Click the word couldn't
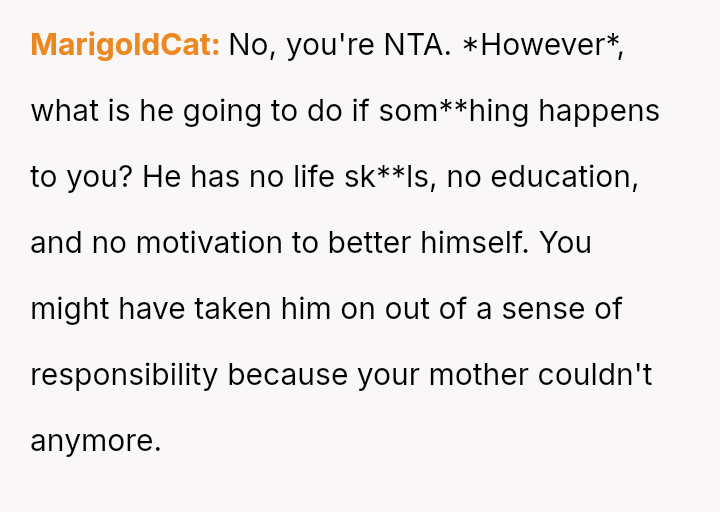The height and width of the screenshot is (512, 720). (x=595, y=375)
